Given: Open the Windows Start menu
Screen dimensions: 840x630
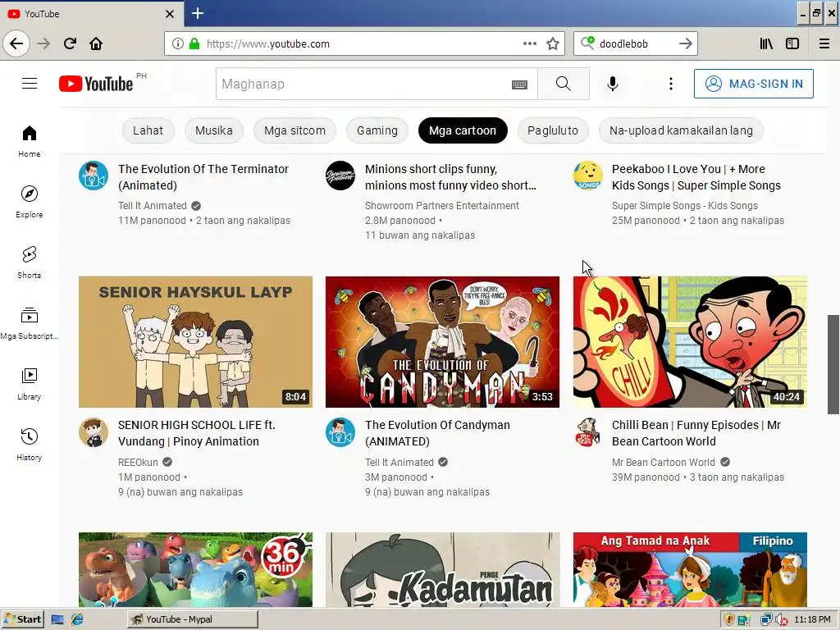Looking at the screenshot, I should (x=22, y=619).
